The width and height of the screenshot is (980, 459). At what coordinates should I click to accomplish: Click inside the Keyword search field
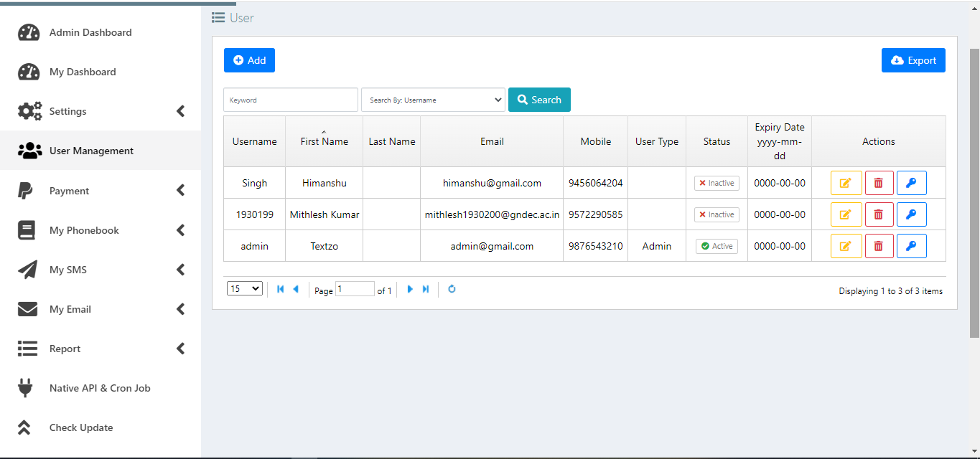click(x=290, y=100)
